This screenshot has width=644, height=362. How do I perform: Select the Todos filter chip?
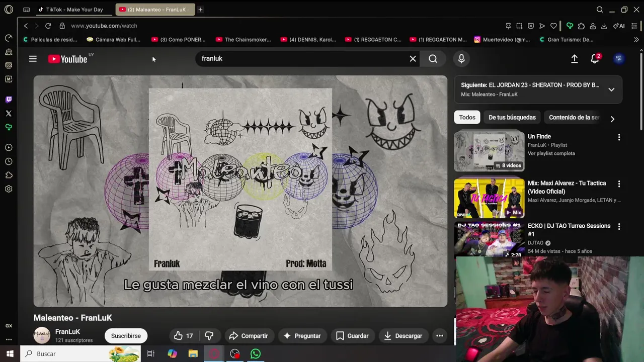click(467, 117)
